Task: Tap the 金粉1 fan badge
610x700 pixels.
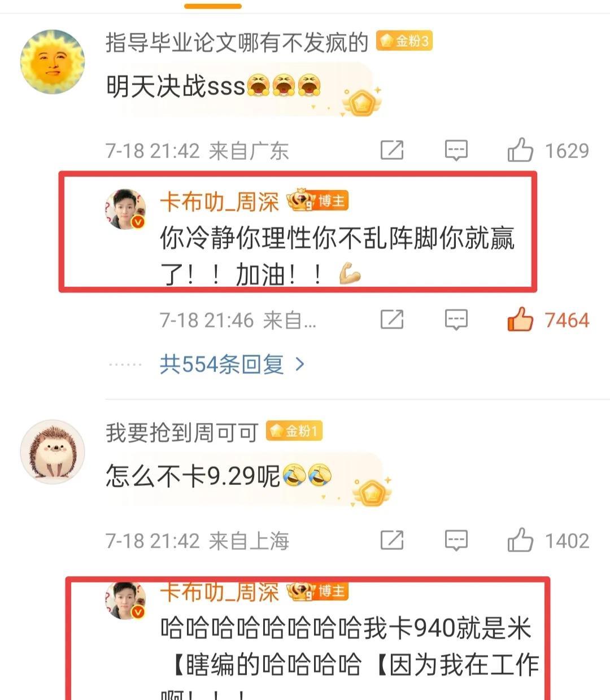Action: 294,431
